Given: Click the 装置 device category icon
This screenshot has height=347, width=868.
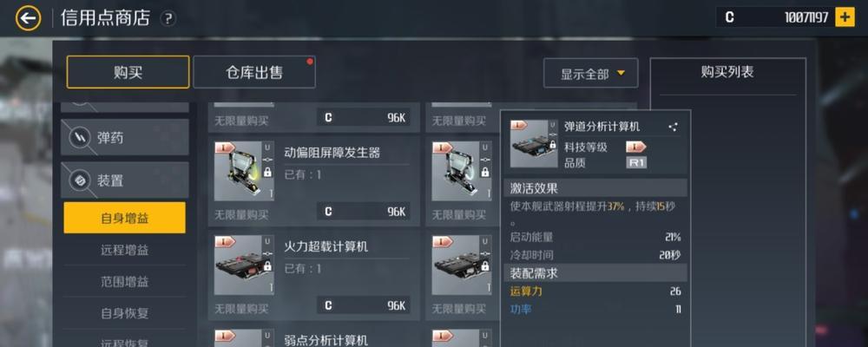Looking at the screenshot, I should point(80,180).
